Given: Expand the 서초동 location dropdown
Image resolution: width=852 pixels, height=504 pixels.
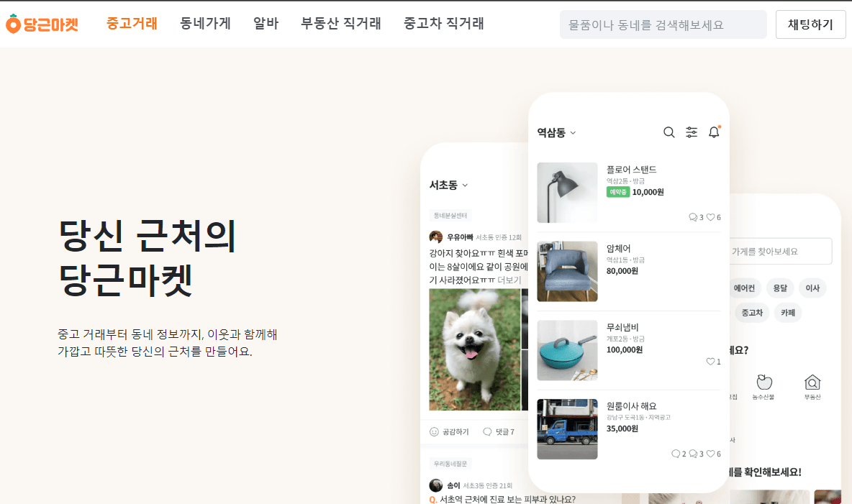Looking at the screenshot, I should [465, 185].
